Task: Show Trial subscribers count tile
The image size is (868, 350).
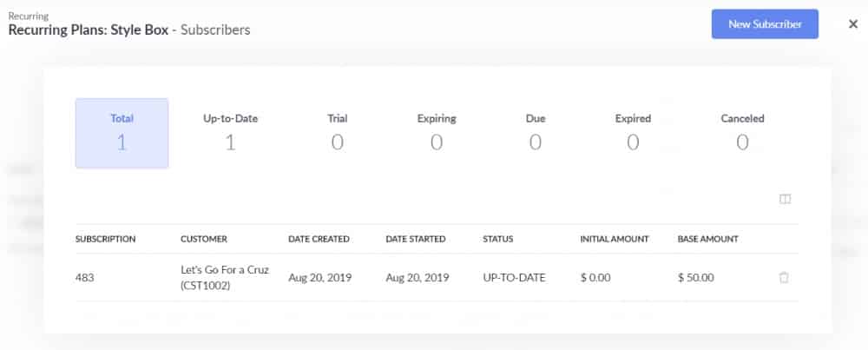Action: 337,133
